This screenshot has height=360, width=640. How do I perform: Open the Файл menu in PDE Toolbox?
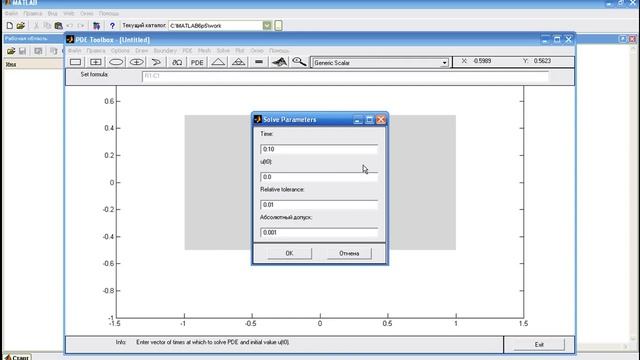tap(74, 51)
